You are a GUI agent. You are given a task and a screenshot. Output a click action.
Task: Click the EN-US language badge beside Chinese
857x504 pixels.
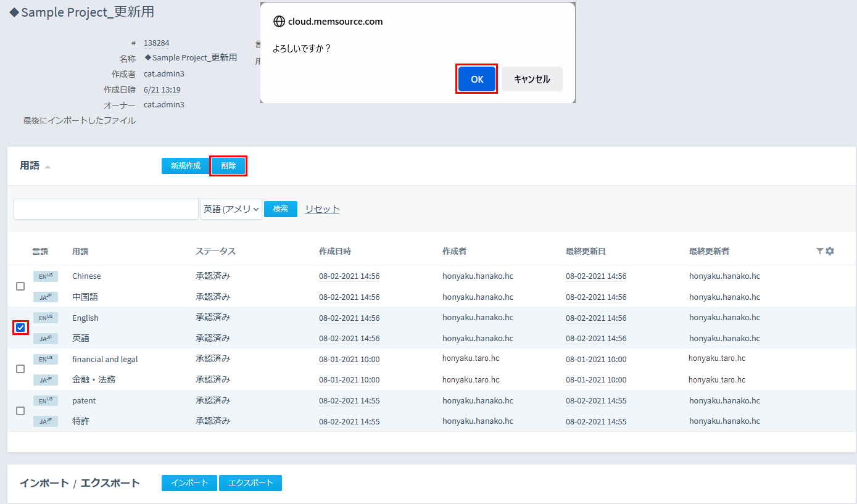coord(45,276)
